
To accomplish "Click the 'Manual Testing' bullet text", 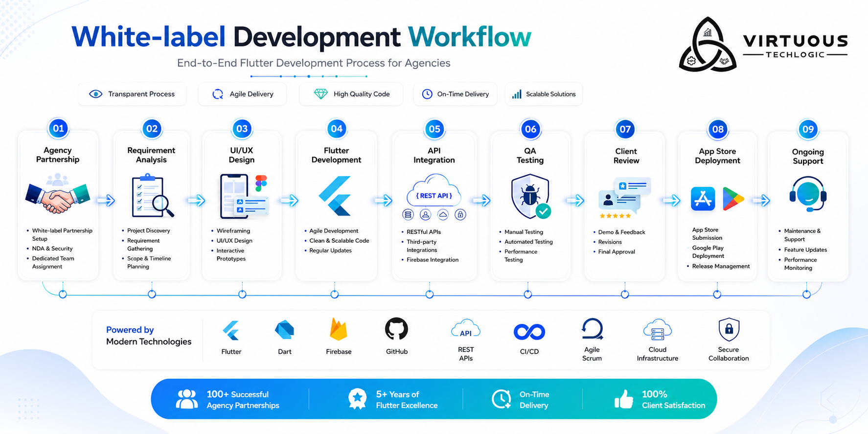I will 524,232.
